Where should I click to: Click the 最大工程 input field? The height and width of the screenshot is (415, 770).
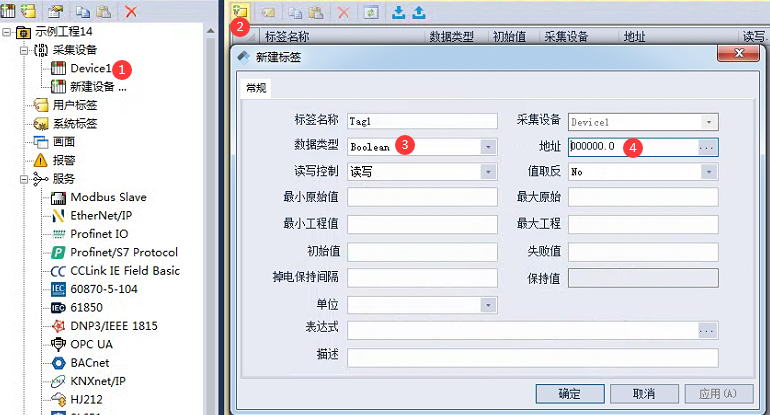(643, 224)
